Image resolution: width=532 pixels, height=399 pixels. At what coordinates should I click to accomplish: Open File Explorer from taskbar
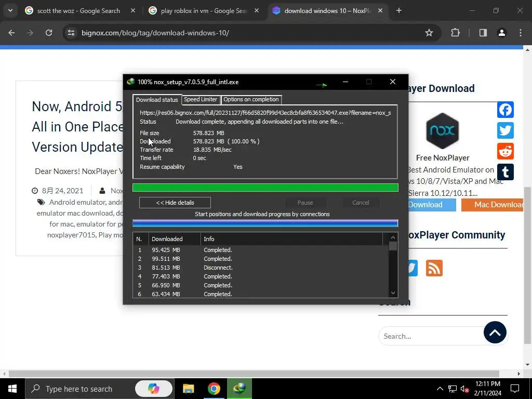click(x=188, y=389)
